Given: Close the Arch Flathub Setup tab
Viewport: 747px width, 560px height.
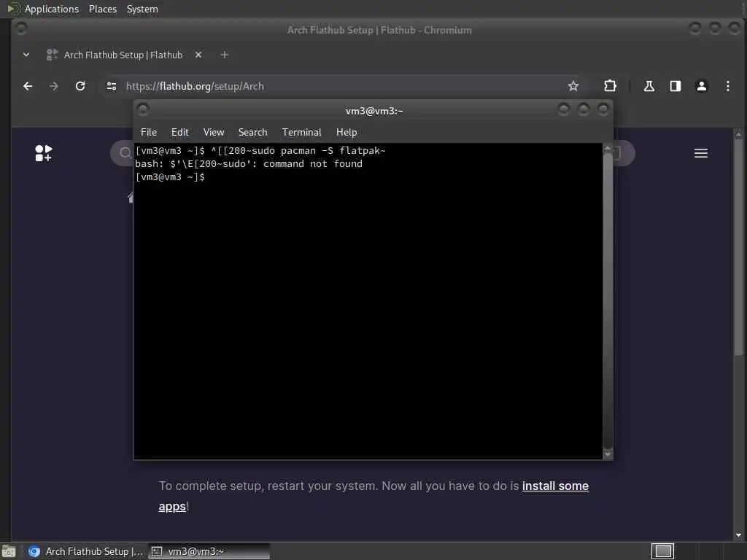Looking at the screenshot, I should pos(198,55).
